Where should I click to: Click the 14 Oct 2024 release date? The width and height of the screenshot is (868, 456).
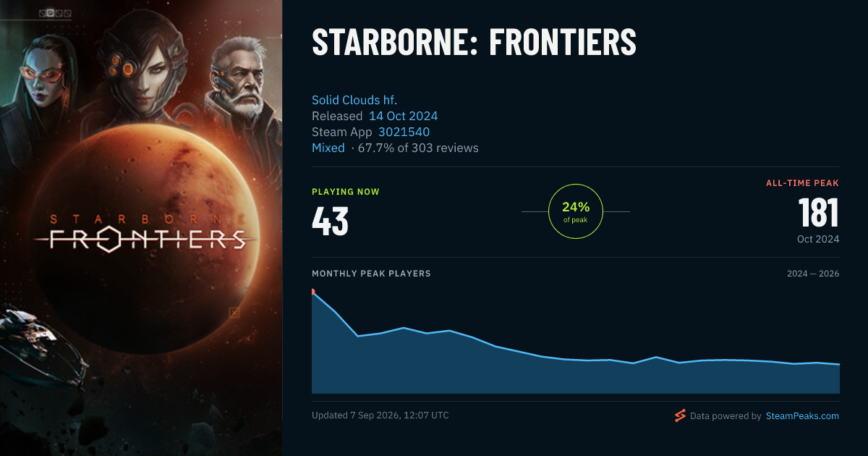403,116
